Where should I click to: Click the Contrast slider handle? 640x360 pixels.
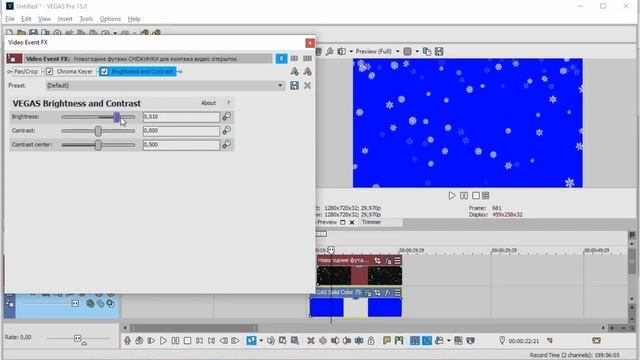[98, 131]
